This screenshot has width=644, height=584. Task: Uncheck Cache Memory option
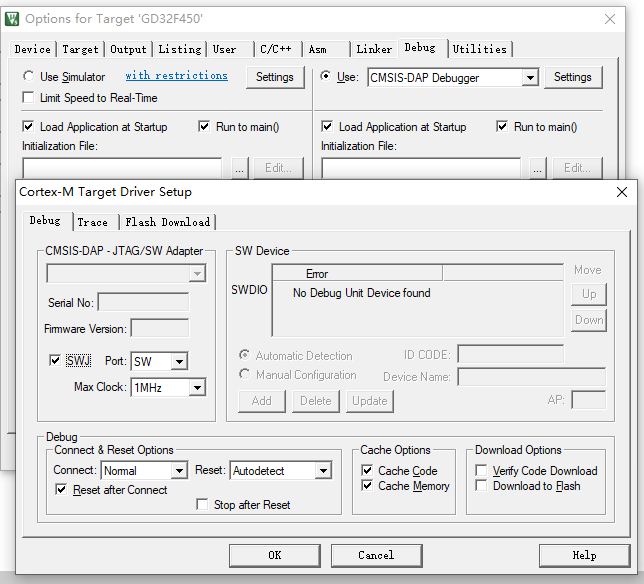pyautogui.click(x=368, y=486)
